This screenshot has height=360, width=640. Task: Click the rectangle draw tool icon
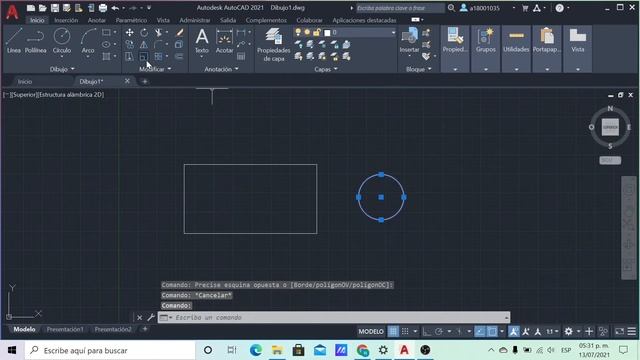pyautogui.click(x=107, y=32)
